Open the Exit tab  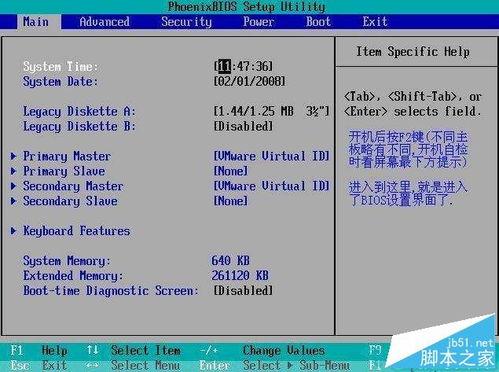point(375,22)
